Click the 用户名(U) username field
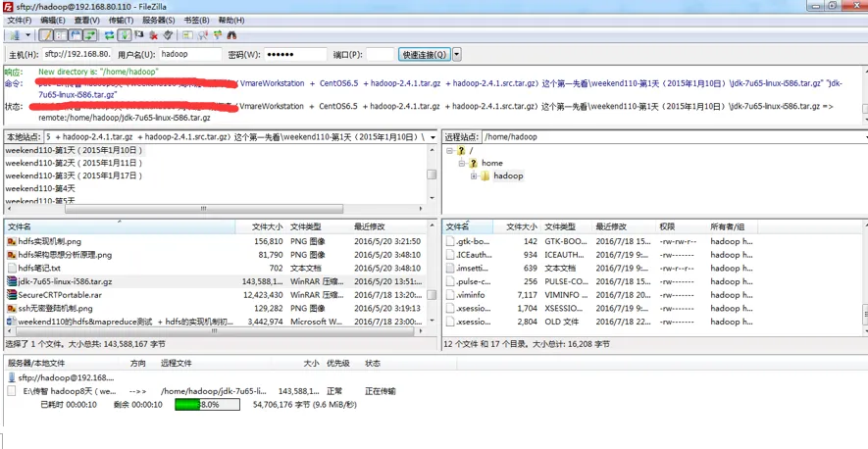 click(x=190, y=54)
